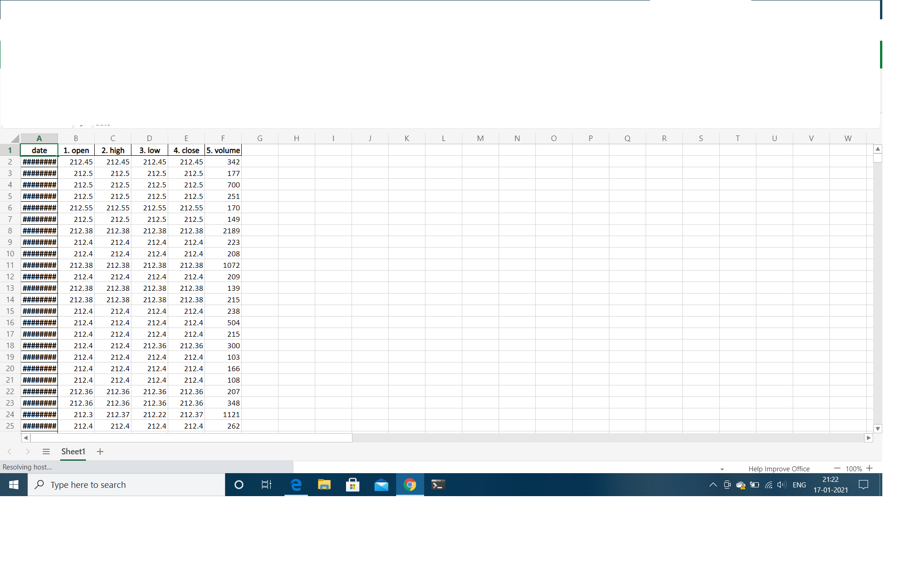Click the zoom out minus icon
Viewport: 920px width, 588px height.
(837, 468)
